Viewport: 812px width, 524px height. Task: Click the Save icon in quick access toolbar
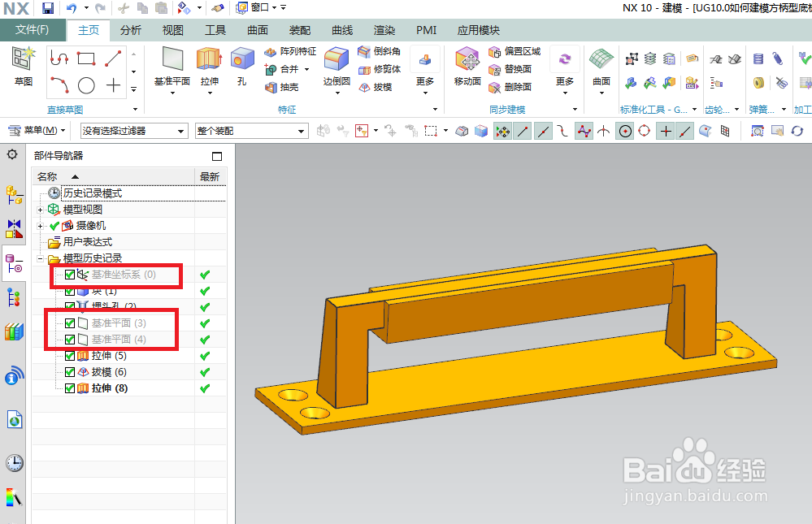click(48, 8)
